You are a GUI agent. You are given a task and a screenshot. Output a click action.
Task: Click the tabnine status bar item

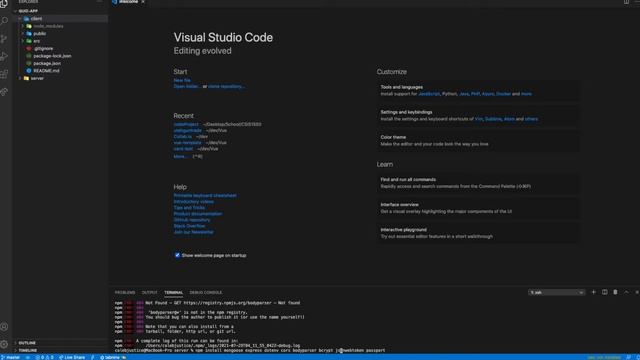click(x=112, y=357)
